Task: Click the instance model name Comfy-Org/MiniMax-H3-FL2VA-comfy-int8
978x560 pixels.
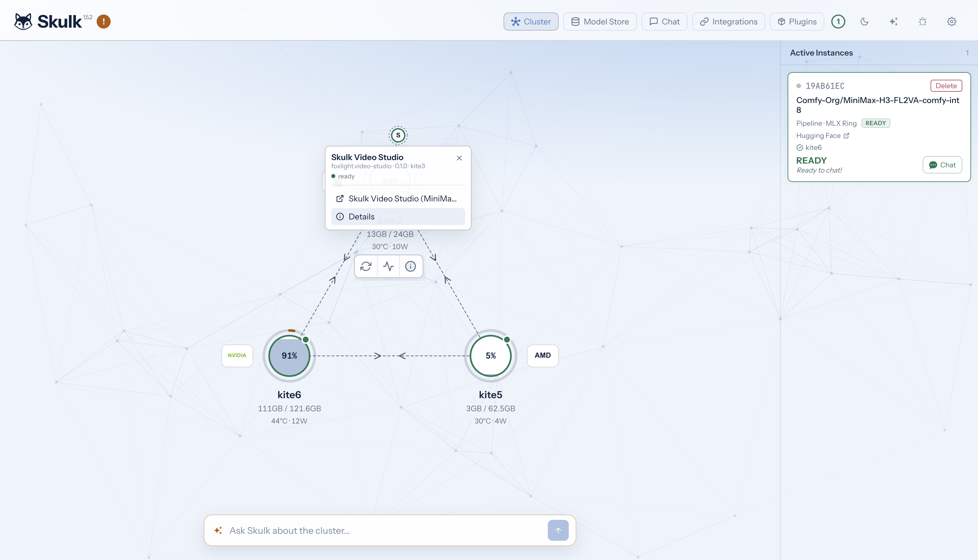Action: point(878,105)
